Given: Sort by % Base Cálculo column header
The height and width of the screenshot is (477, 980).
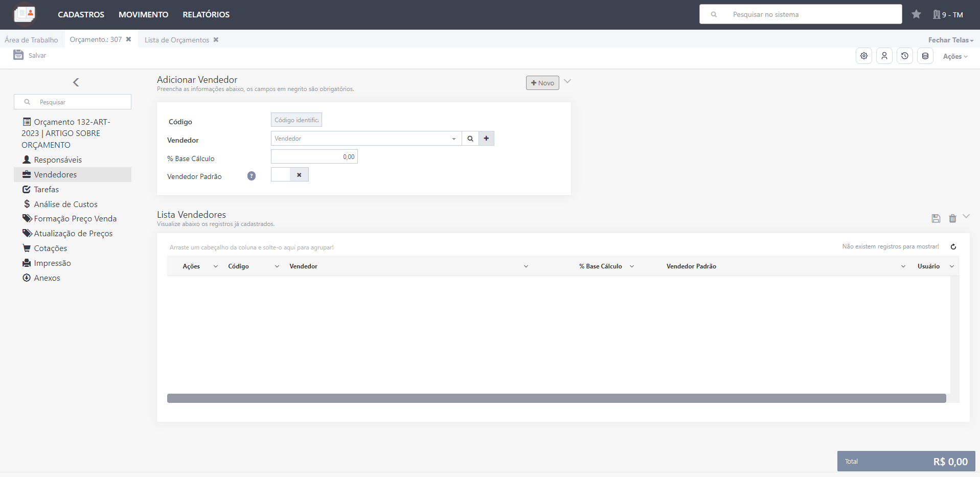Looking at the screenshot, I should click(x=600, y=266).
